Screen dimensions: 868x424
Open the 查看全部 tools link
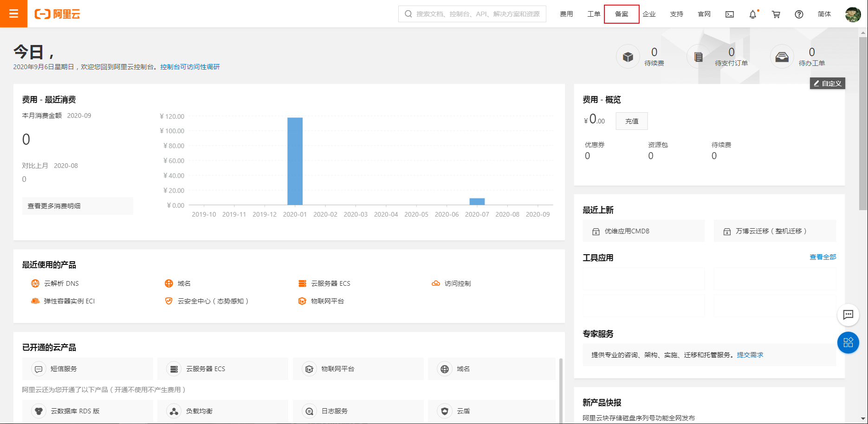[x=823, y=257]
